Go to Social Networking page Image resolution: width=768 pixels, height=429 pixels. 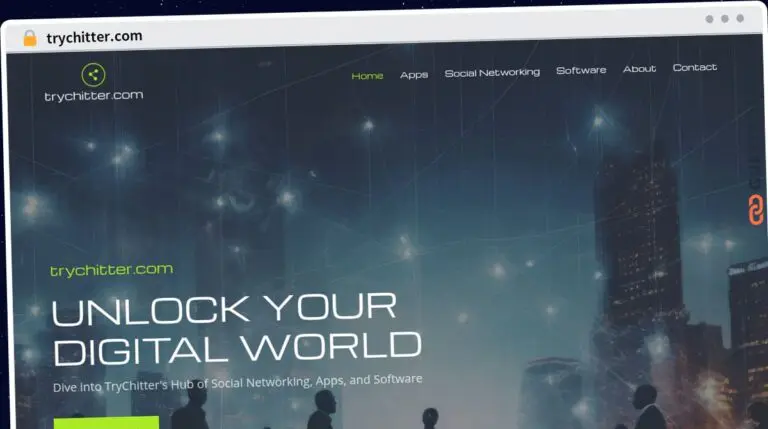(x=492, y=72)
